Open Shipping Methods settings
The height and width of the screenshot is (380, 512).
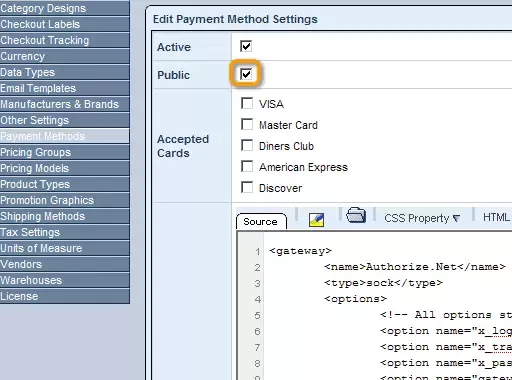coord(65,216)
